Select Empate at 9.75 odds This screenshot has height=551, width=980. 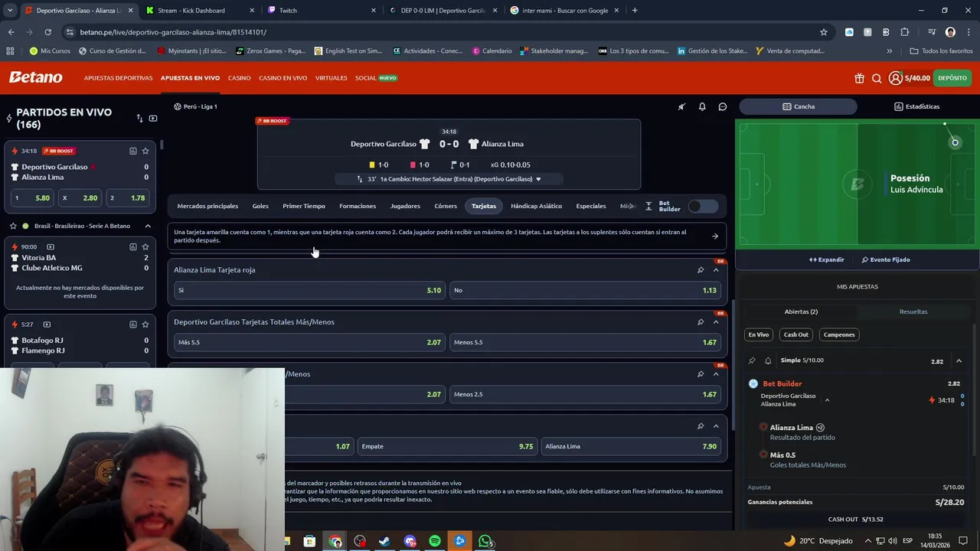pos(447,446)
